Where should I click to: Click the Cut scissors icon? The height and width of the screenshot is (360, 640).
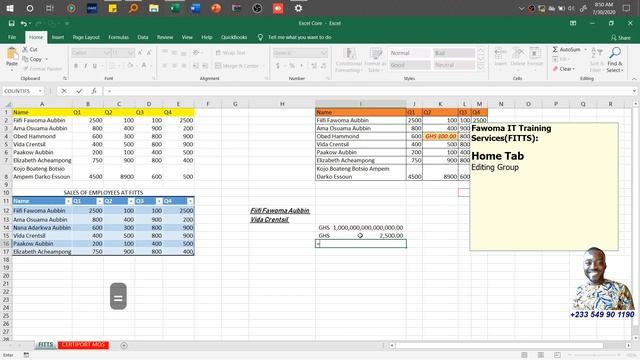[x=25, y=49]
